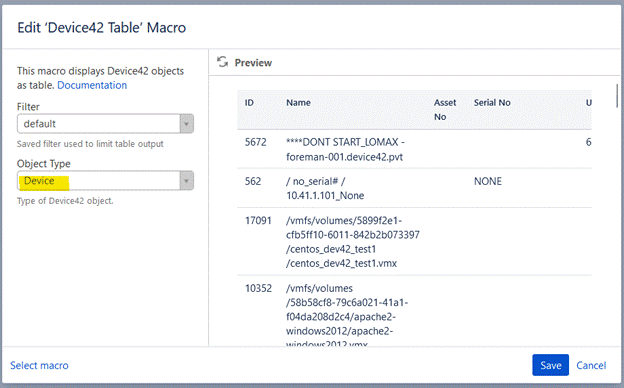624x388 pixels.
Task: Click the row with ID 10352
Action: pyautogui.click(x=414, y=310)
